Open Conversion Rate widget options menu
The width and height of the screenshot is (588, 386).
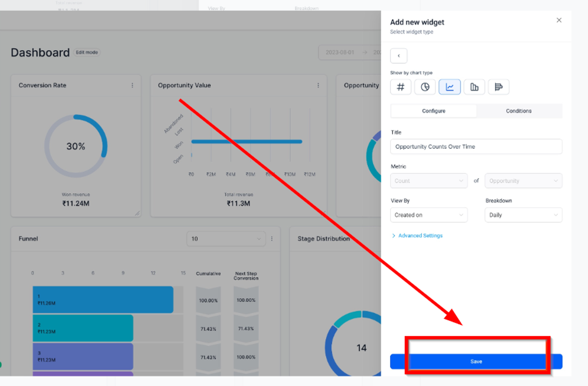[132, 85]
